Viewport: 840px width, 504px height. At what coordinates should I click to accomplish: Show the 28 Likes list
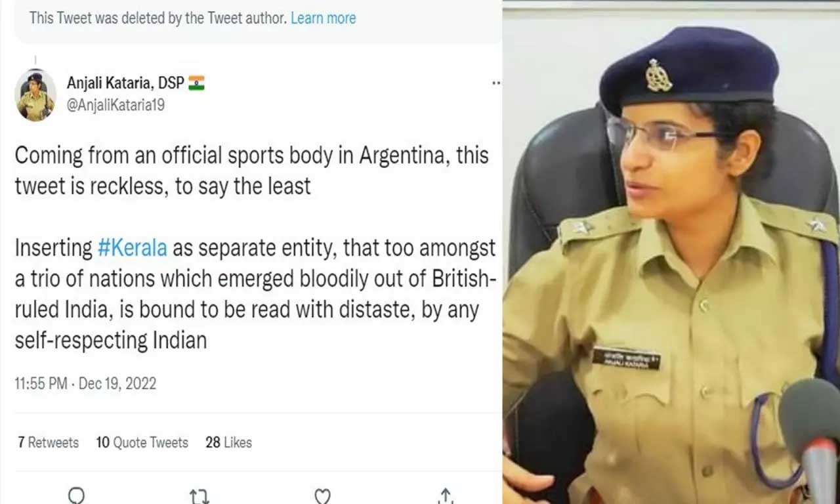(228, 442)
